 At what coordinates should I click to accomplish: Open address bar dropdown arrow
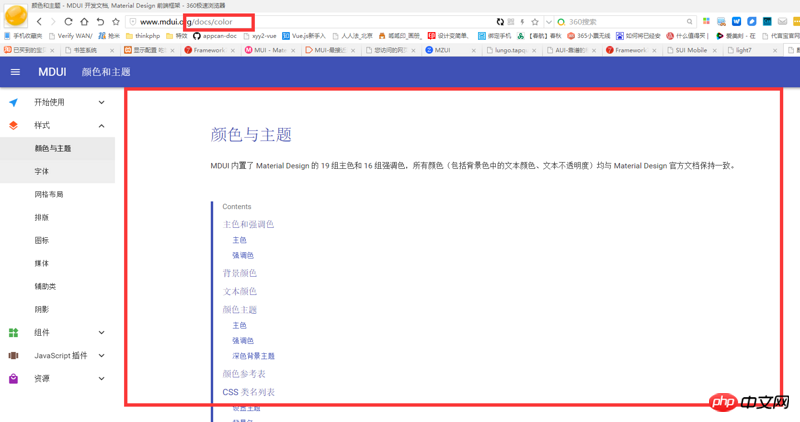[548, 22]
